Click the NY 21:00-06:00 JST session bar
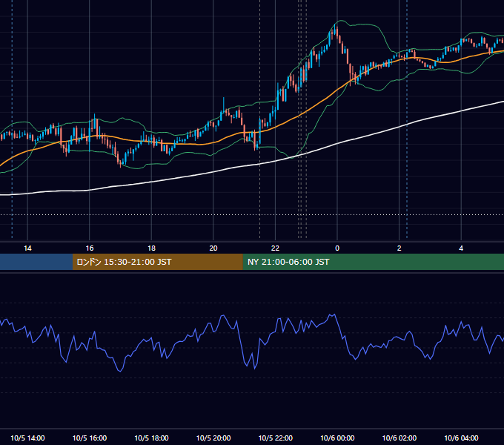This screenshot has width=504, height=445. click(x=373, y=262)
